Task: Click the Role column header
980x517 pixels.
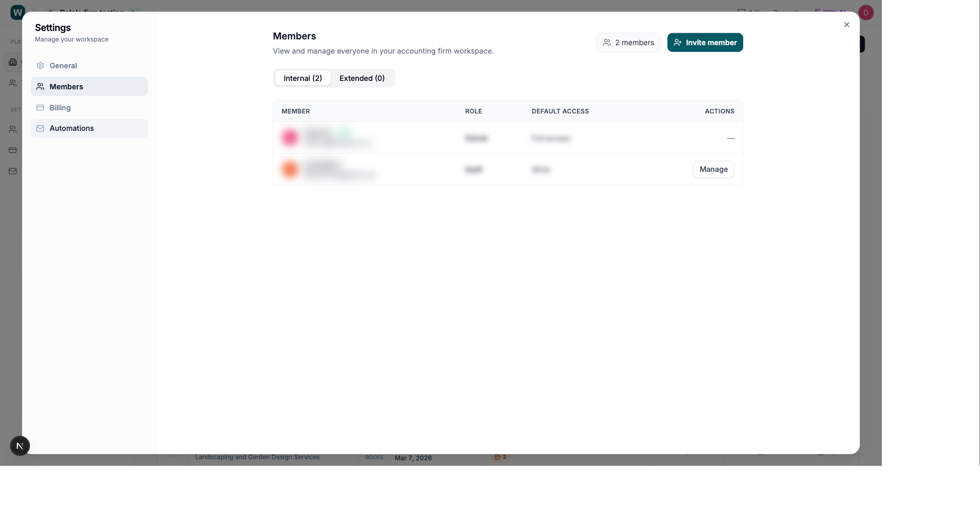Action: pos(473,111)
